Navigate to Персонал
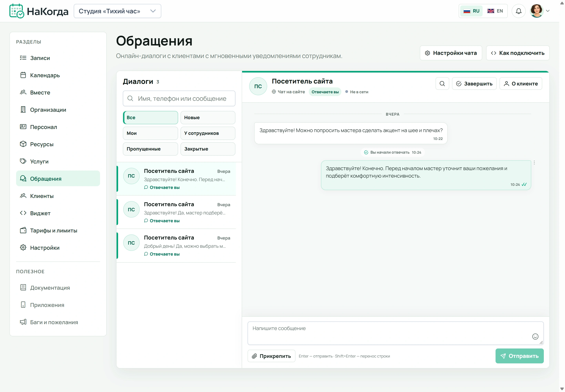 click(58, 127)
